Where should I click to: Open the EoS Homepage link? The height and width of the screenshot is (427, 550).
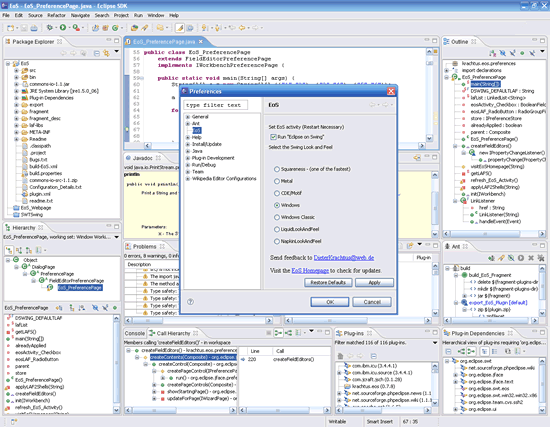310,271
